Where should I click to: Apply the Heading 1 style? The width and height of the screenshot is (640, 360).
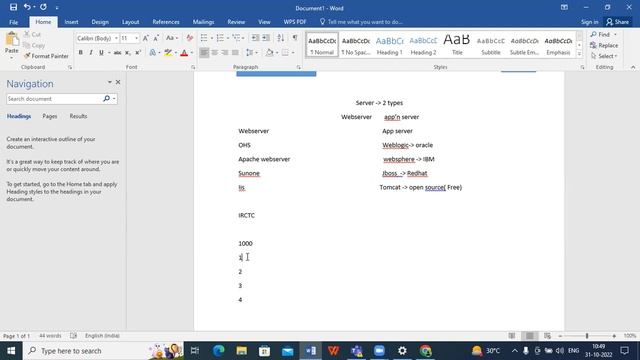pyautogui.click(x=389, y=45)
